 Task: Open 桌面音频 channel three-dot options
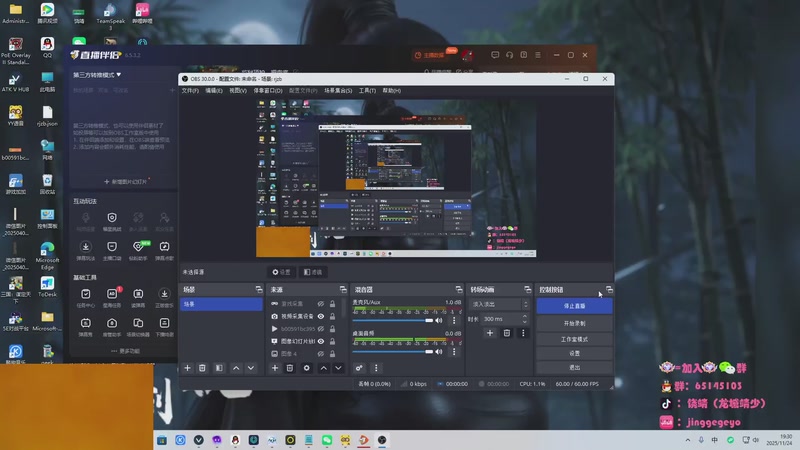click(x=454, y=352)
